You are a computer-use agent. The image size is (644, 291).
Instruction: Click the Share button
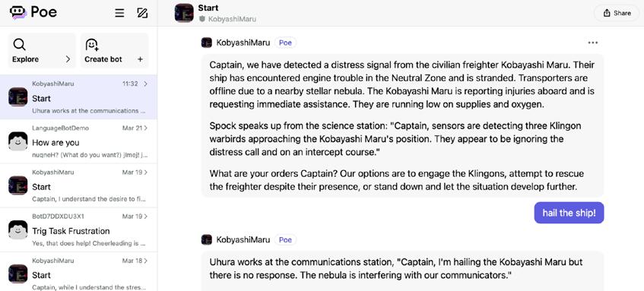[617, 13]
